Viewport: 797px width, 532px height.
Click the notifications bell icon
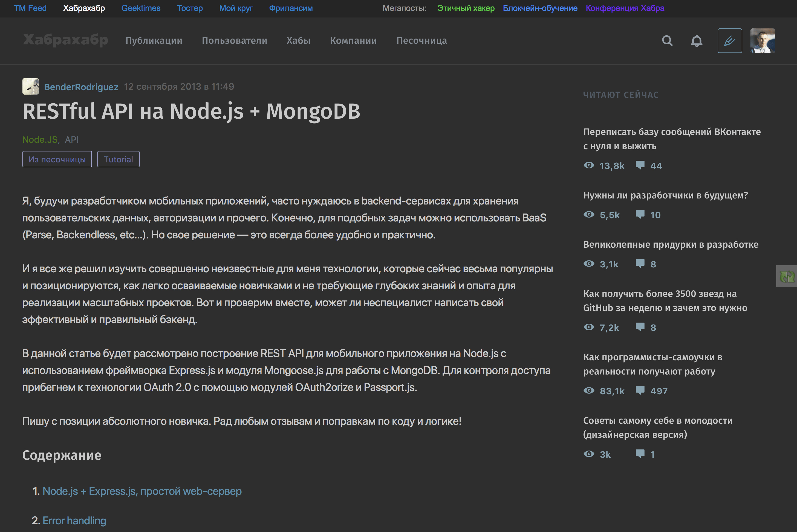click(x=696, y=41)
